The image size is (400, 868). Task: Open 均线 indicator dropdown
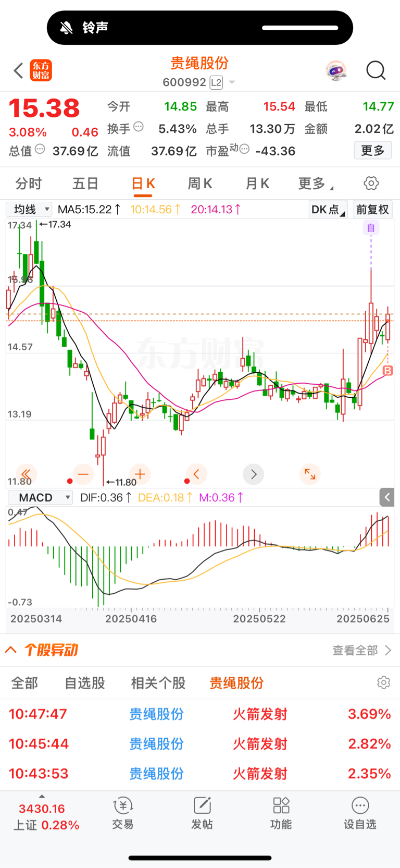pyautogui.click(x=29, y=210)
